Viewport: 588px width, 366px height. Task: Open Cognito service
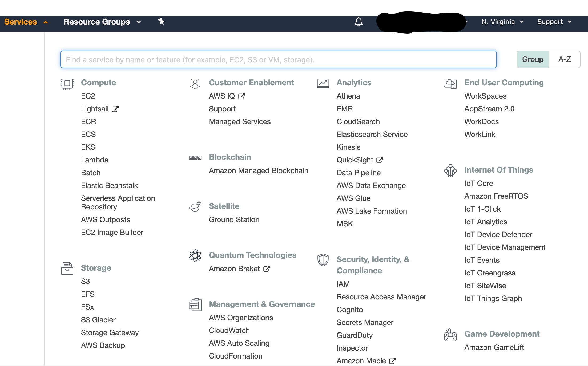pyautogui.click(x=350, y=310)
